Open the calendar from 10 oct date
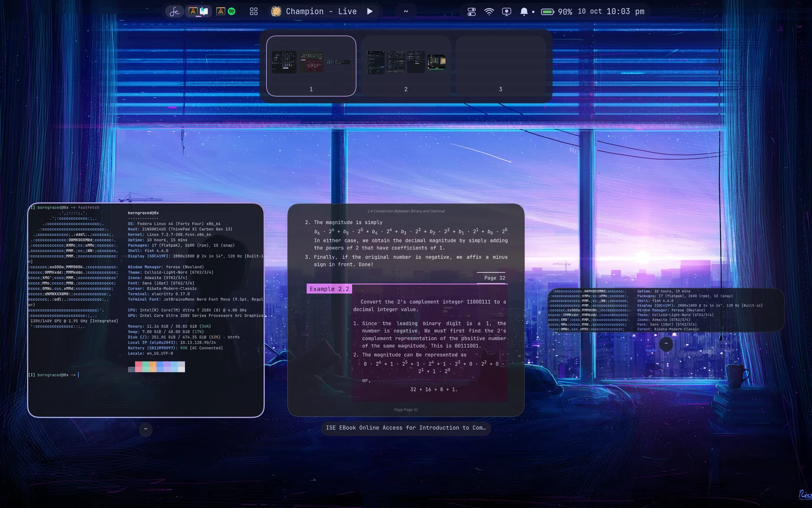812x508 pixels. point(590,11)
